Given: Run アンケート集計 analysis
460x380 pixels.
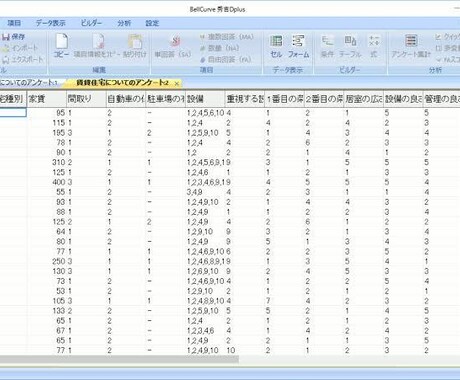Looking at the screenshot, I should 411,46.
